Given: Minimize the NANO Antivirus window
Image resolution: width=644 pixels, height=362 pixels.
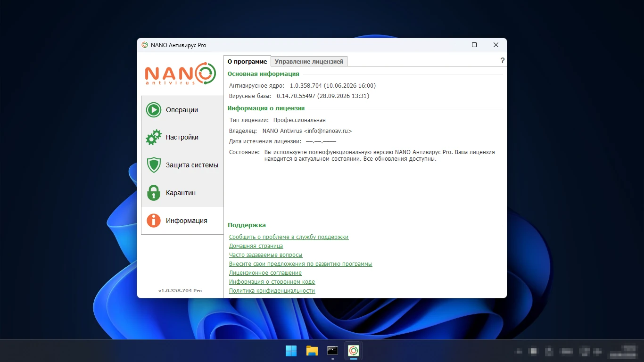Looking at the screenshot, I should click(x=453, y=45).
